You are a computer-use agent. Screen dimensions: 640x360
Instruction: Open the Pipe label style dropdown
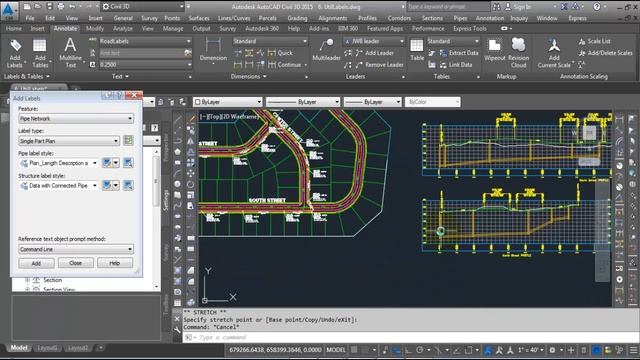(58, 163)
